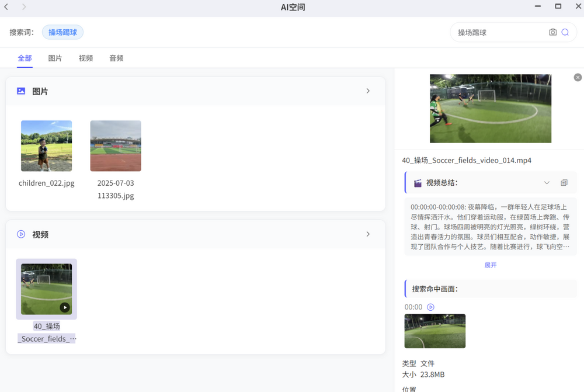
Task: Go forward with the right arrow
Action: 24,7
